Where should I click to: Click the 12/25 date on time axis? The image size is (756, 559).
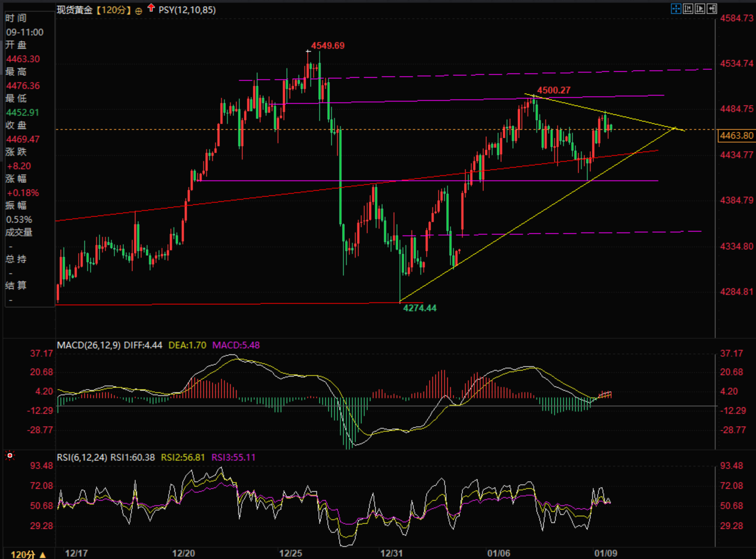(291, 553)
